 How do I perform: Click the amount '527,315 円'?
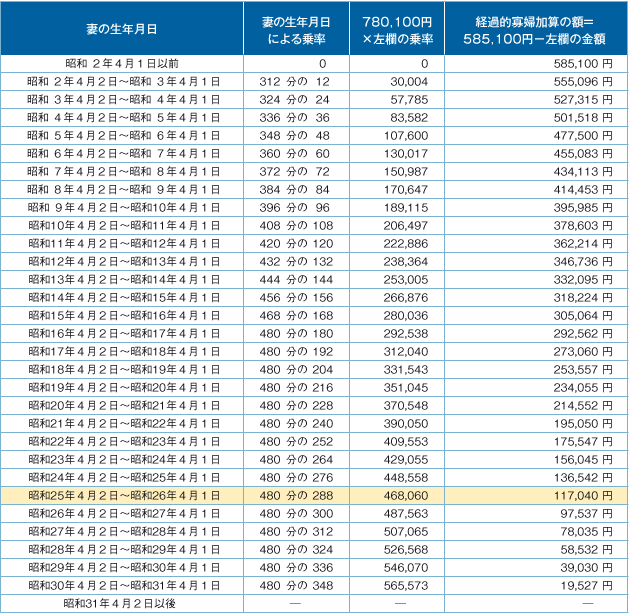point(583,100)
